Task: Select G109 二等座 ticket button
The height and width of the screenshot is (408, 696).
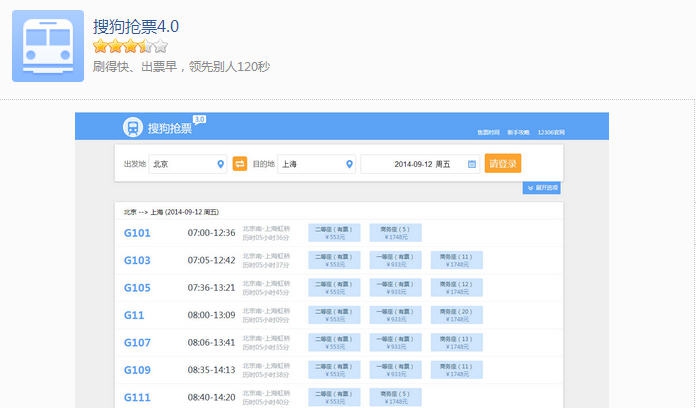Action: (334, 370)
